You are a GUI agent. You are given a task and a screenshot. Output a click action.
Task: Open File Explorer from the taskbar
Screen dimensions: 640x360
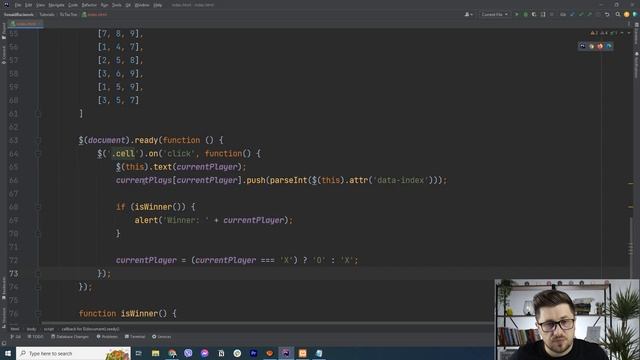coord(156,353)
